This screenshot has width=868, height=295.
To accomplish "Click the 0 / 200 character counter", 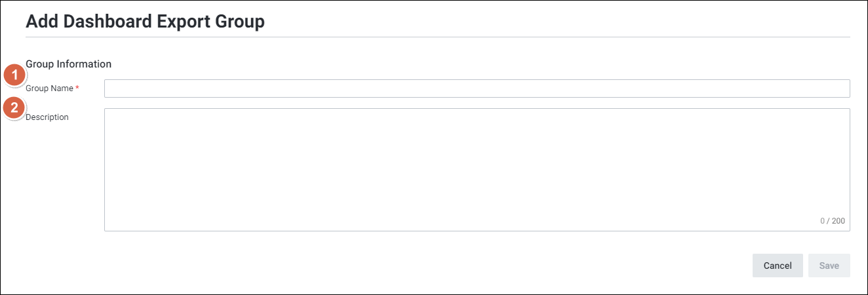I will click(x=832, y=221).
